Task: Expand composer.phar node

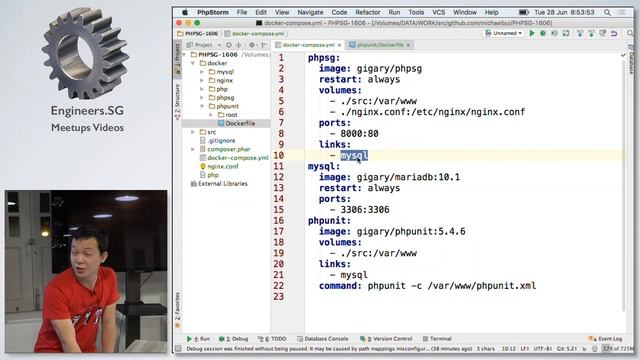Action: coord(193,149)
